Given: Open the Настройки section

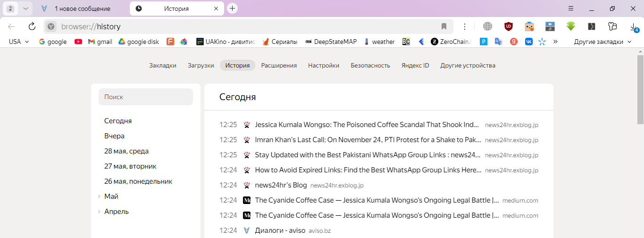Looking at the screenshot, I should click(324, 66).
